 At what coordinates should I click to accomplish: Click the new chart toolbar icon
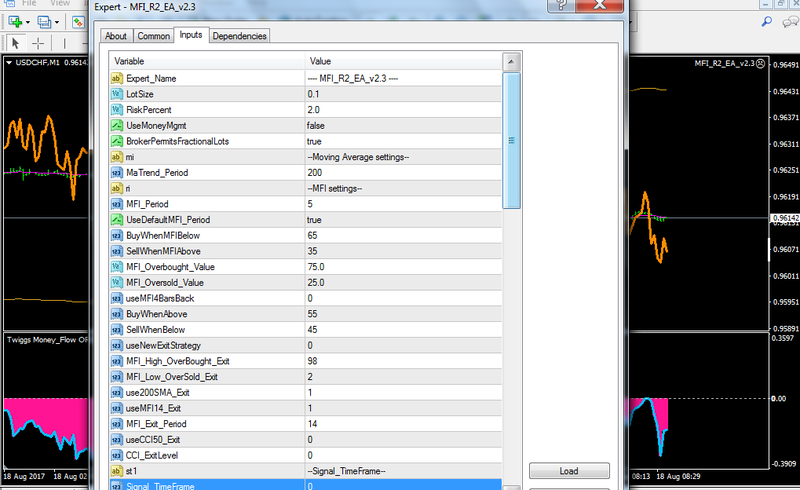tap(15, 22)
